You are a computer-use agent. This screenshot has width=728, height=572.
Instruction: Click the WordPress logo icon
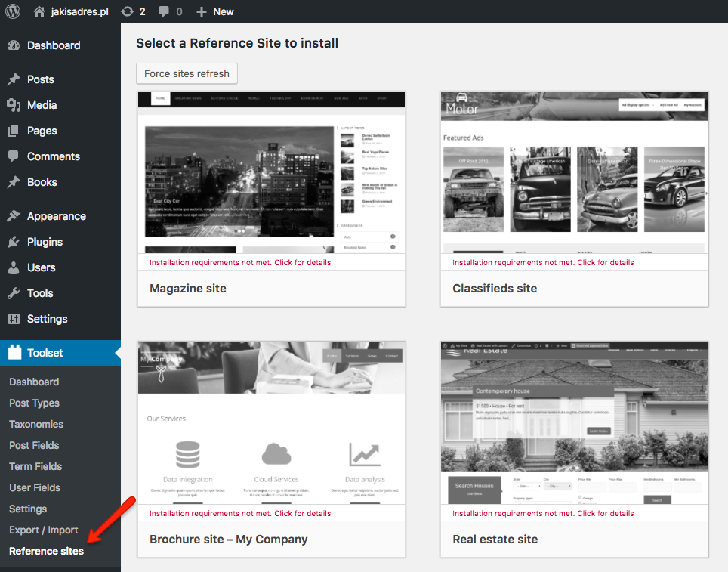pos(13,11)
